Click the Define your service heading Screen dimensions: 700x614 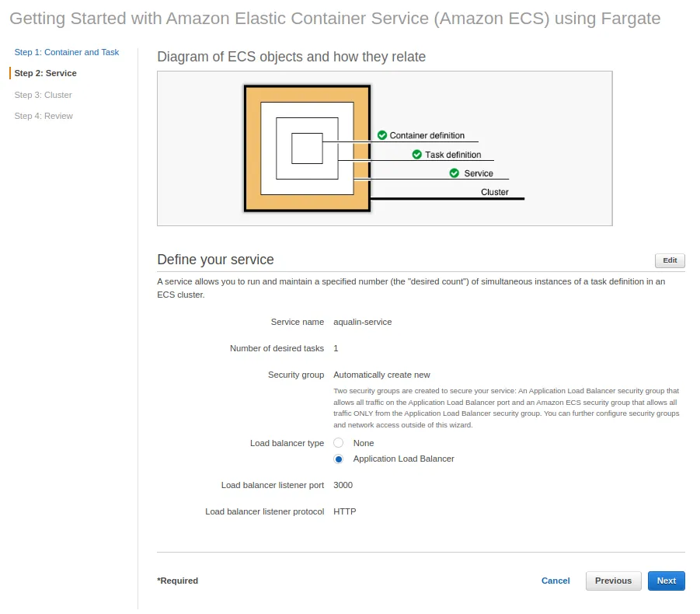215,260
